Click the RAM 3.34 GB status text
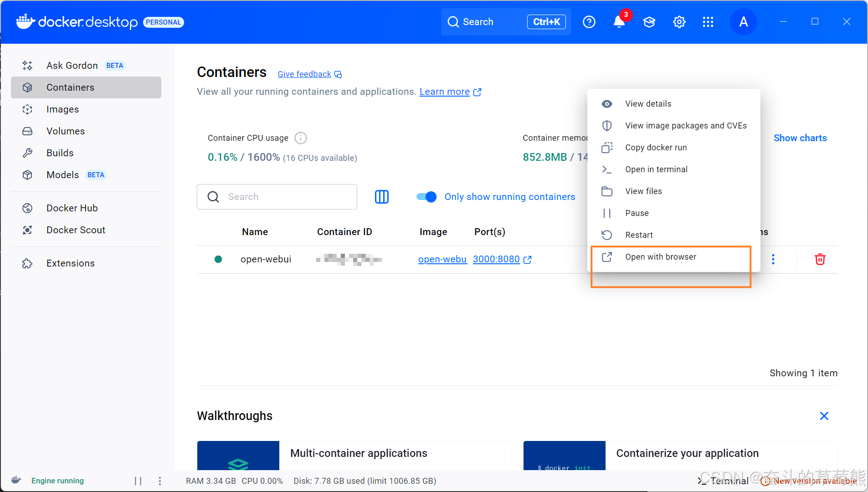The width and height of the screenshot is (868, 492). pos(211,481)
